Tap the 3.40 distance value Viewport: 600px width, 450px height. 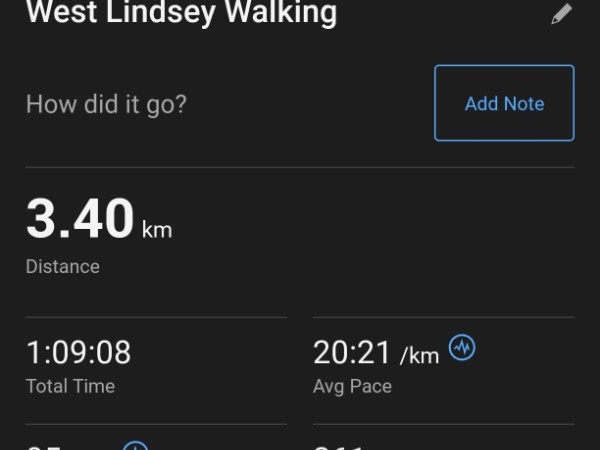pyautogui.click(x=80, y=219)
